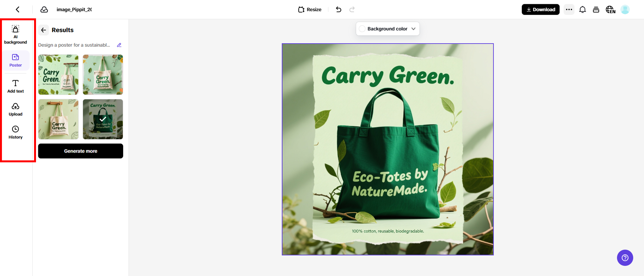Click the stacked cards icon in header
Screen dimensions: 644x276
(596, 10)
